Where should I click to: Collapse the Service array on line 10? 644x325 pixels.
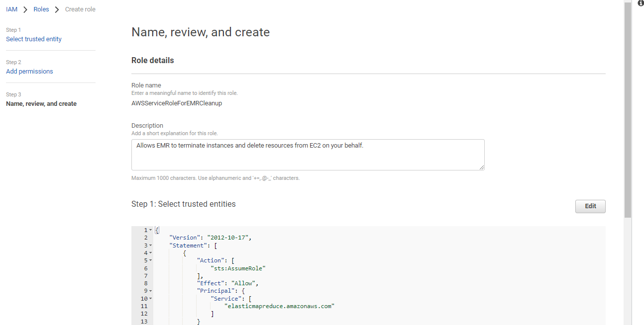click(x=150, y=298)
